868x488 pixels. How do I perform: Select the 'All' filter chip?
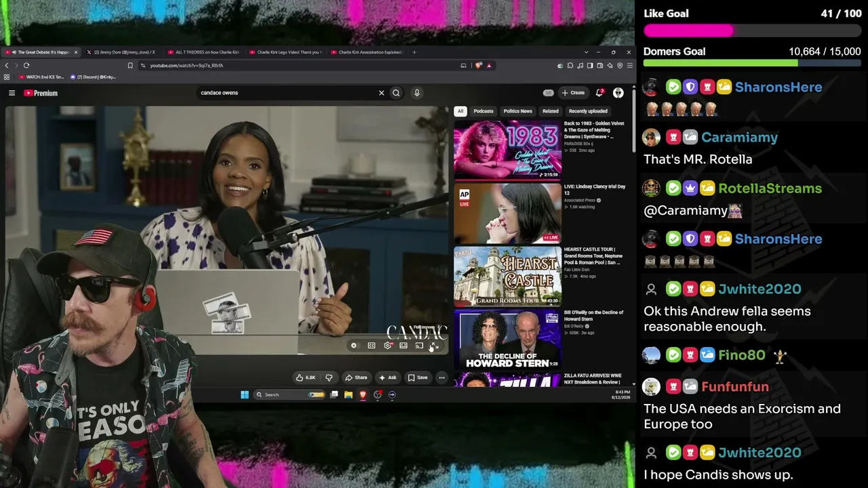460,111
